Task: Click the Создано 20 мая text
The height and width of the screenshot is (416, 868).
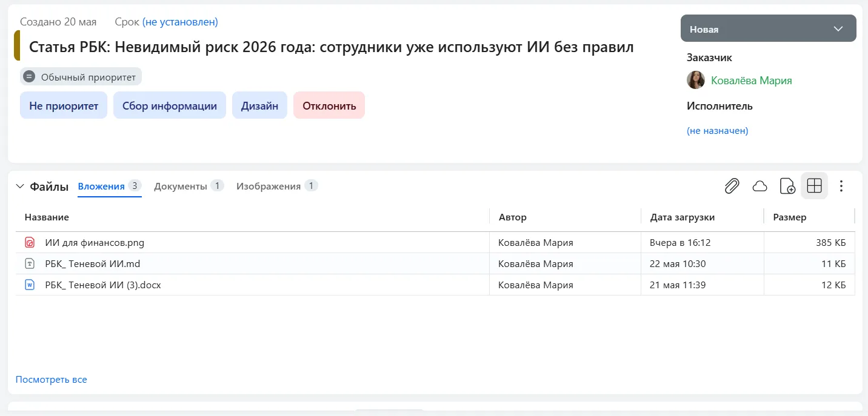Action: [x=58, y=22]
